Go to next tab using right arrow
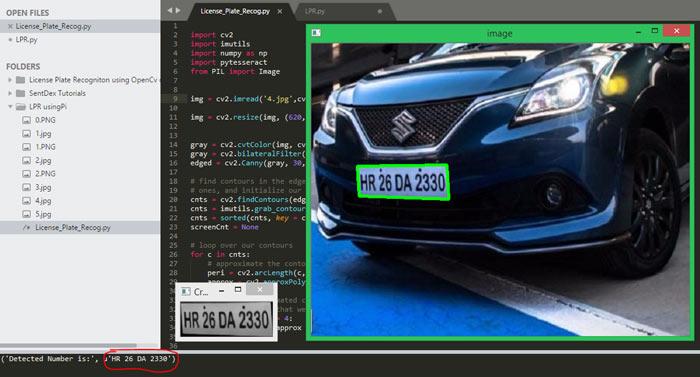The width and height of the screenshot is (700, 377). point(178,10)
